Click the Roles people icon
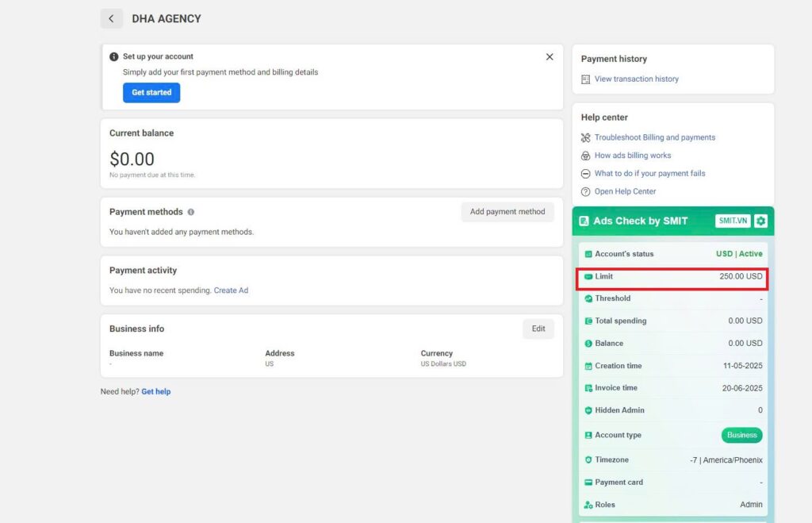The image size is (812, 523). (x=588, y=505)
